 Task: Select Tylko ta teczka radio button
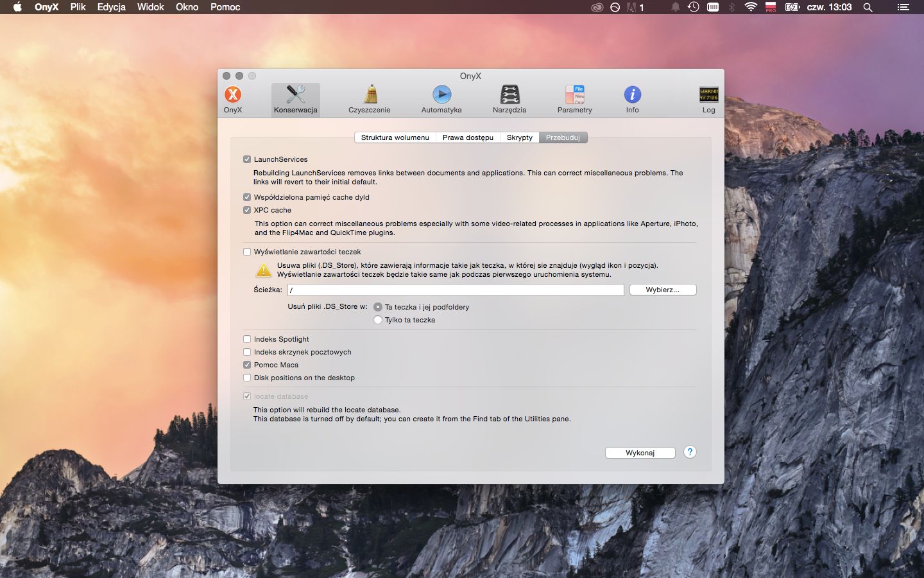point(378,320)
